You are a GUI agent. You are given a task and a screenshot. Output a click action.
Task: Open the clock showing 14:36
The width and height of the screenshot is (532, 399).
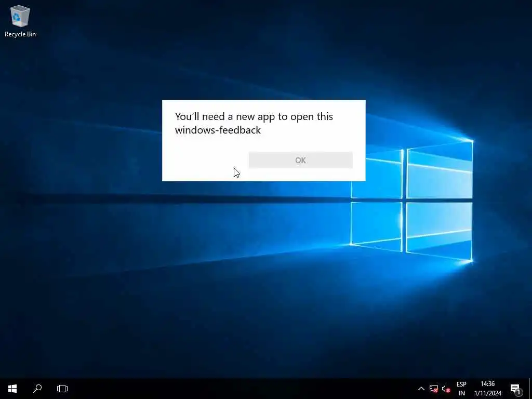(487, 389)
